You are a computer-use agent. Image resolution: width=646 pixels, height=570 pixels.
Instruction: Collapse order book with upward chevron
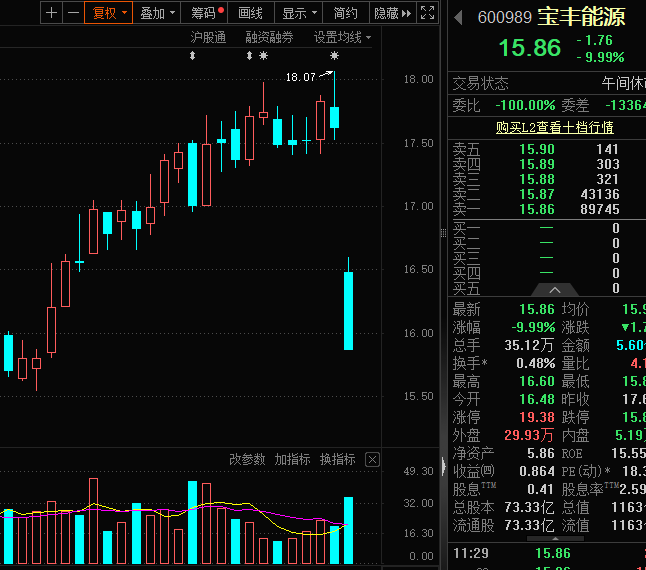click(x=555, y=290)
